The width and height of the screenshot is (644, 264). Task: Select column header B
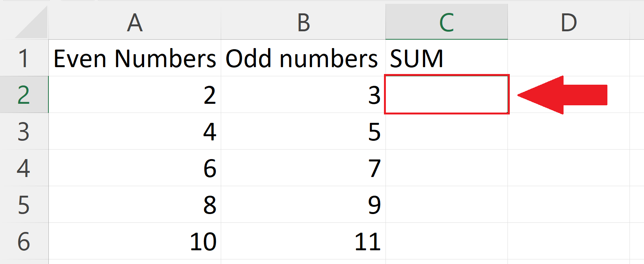point(302,22)
